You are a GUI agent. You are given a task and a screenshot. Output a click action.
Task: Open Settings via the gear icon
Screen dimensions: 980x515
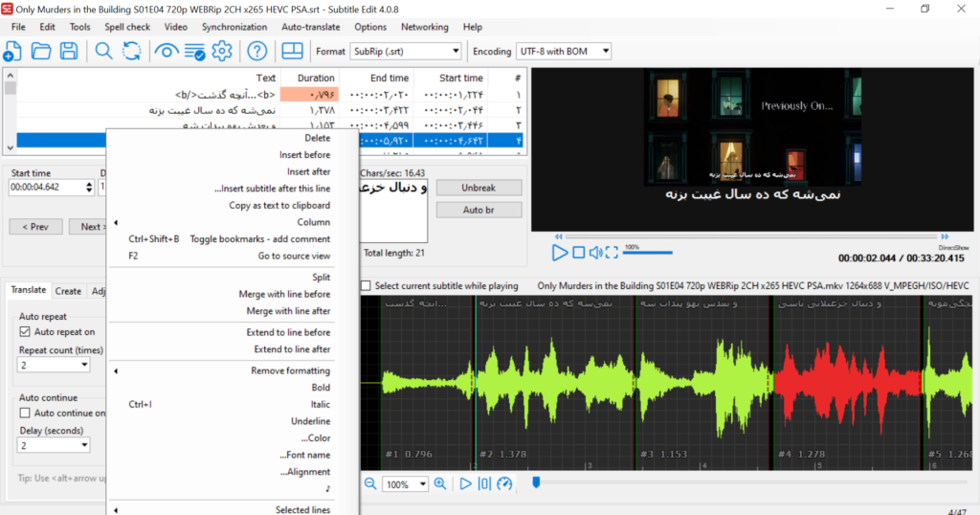[x=222, y=51]
